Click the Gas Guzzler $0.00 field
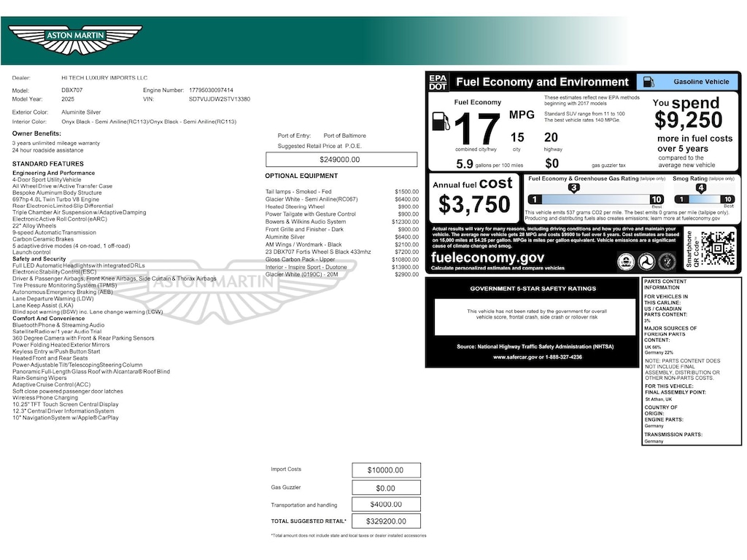Viewport: 747px width, 560px height. 385,488
